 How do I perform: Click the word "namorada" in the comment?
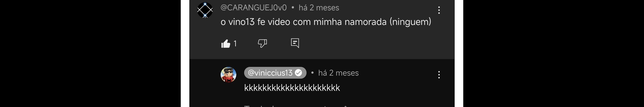(x=366, y=22)
